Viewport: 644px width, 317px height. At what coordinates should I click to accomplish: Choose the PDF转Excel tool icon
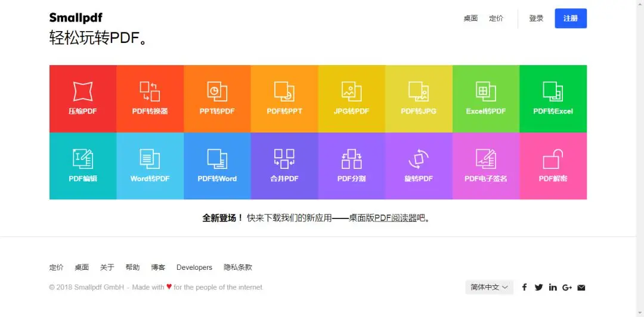(x=553, y=91)
